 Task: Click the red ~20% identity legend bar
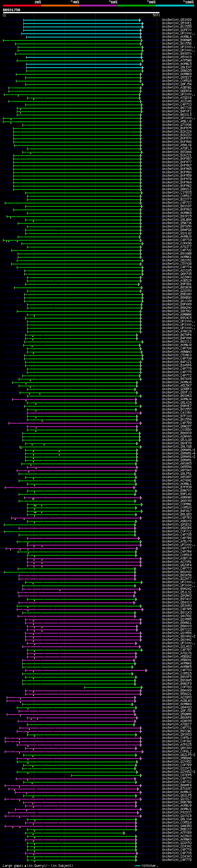point(22,6)
